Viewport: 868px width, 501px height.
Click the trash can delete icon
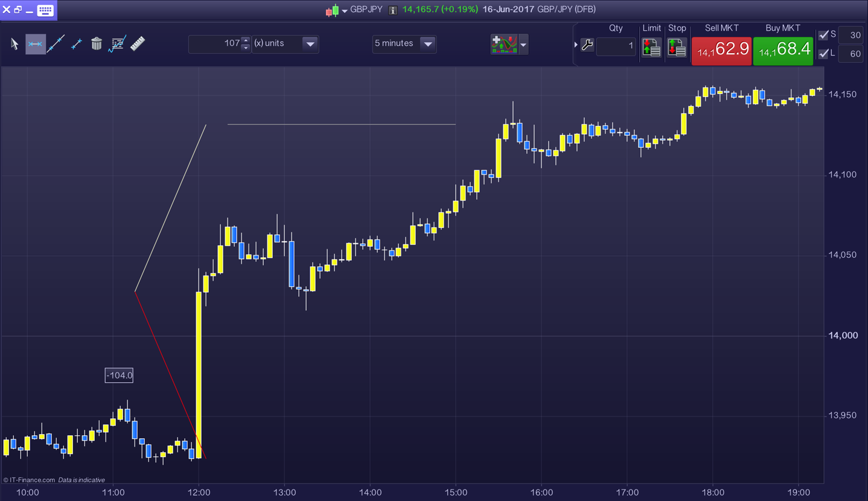(x=97, y=43)
